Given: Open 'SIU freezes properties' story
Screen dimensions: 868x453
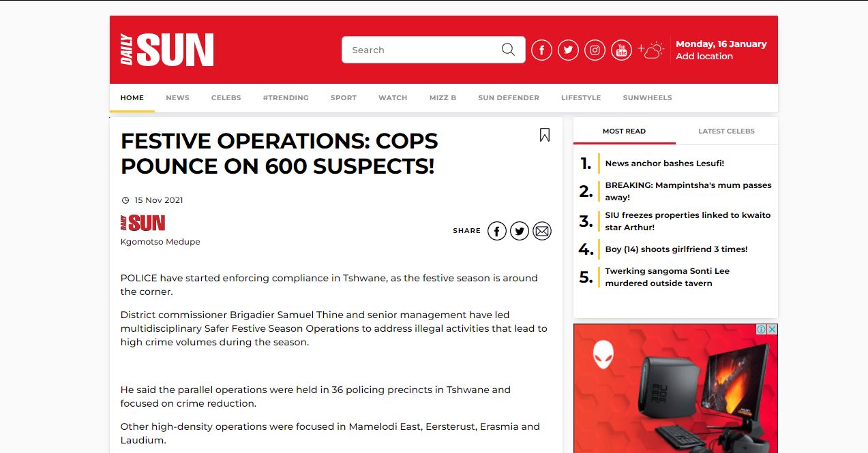Looking at the screenshot, I should tap(688, 221).
